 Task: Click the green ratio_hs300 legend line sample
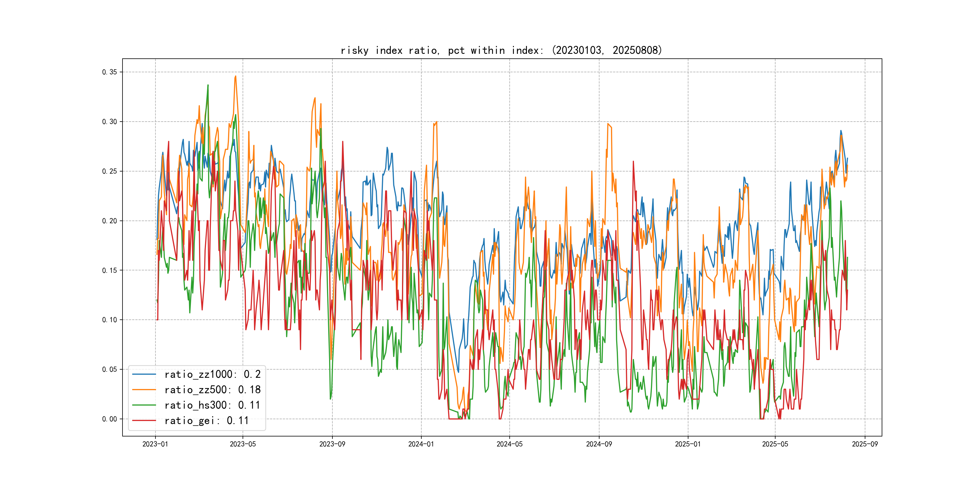(x=144, y=405)
